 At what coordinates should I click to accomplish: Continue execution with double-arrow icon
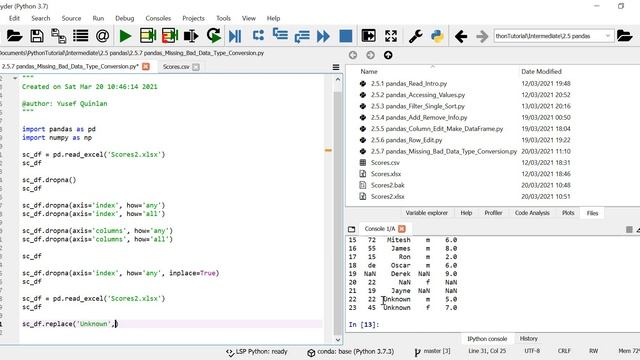[x=323, y=36]
